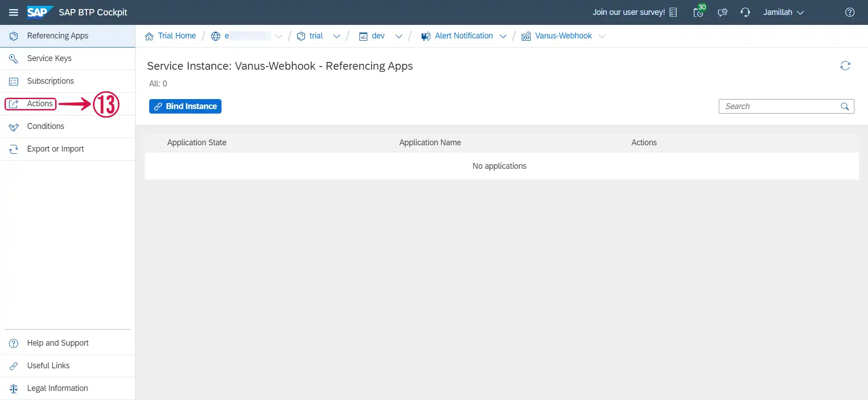The width and height of the screenshot is (868, 400).
Task: Click the Alert Notification service icon
Action: point(426,36)
